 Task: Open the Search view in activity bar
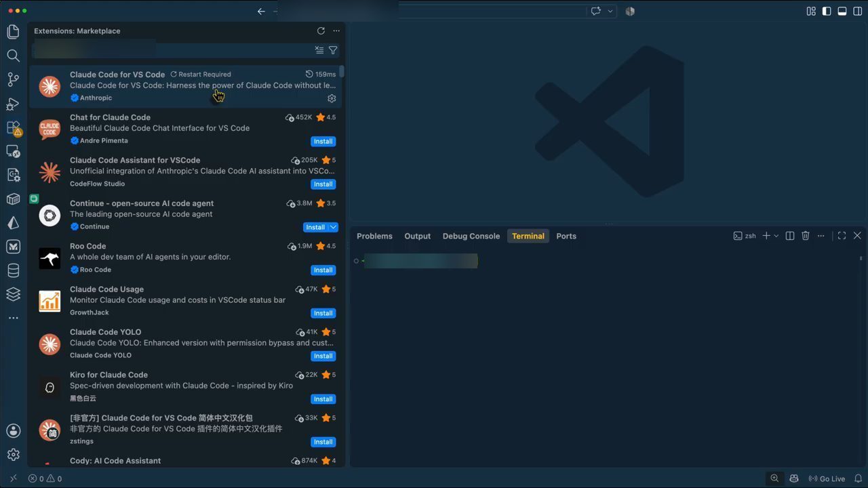(13, 56)
